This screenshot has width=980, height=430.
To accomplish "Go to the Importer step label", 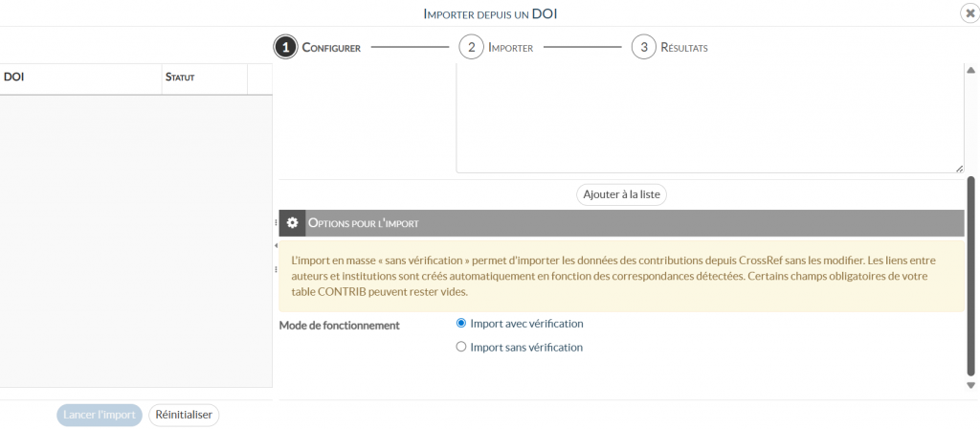I will tap(510, 48).
